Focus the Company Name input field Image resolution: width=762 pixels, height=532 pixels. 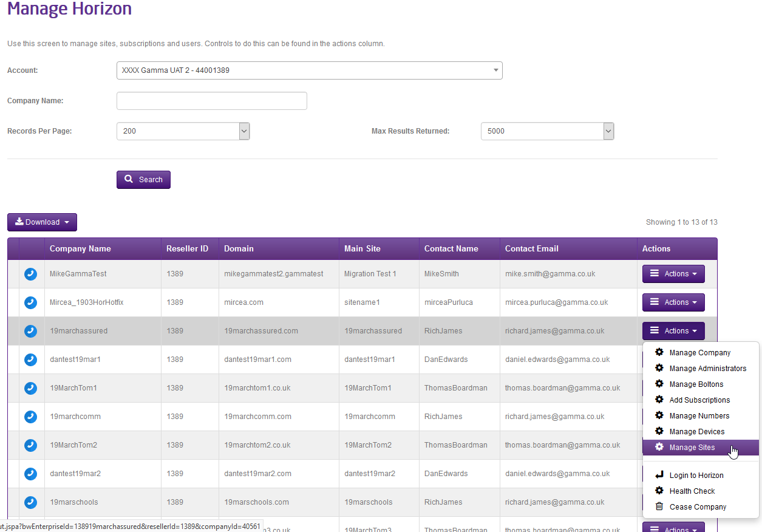pos(212,101)
